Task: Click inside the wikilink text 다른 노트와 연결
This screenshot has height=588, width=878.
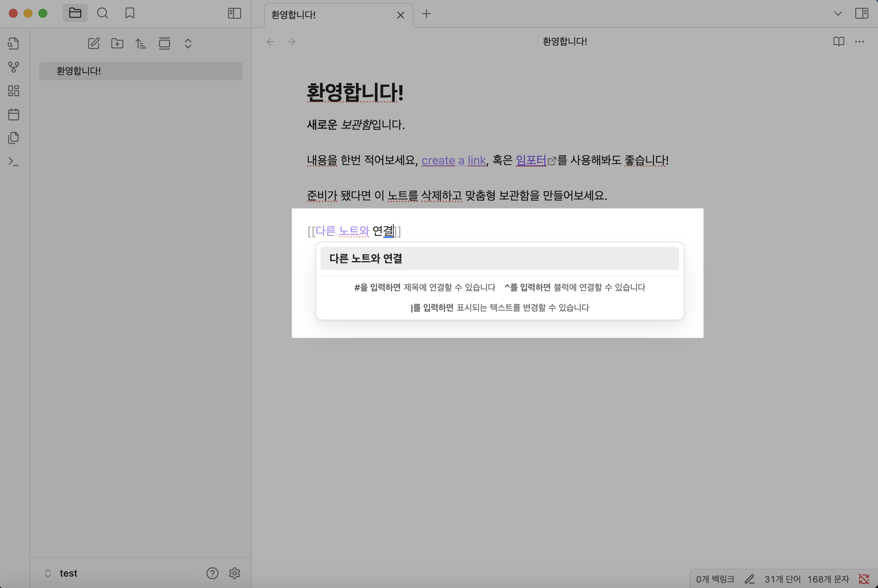Action: tap(354, 231)
